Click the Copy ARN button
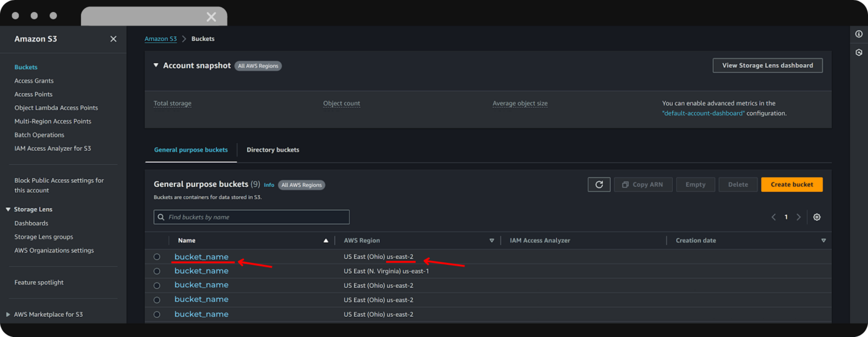The height and width of the screenshot is (337, 868). tap(643, 185)
